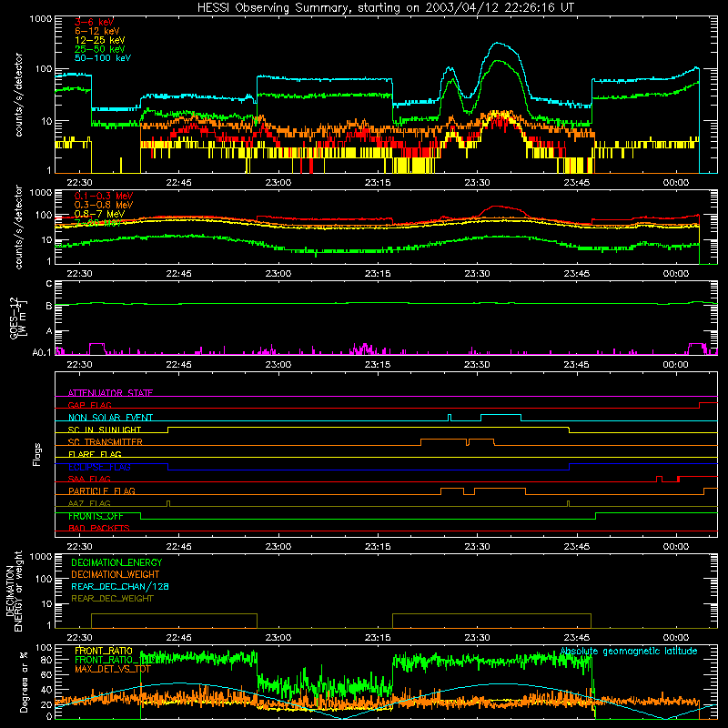Click the Degrees or % axis title
Image resolution: width=728 pixels, height=728 pixels.
[x=24, y=682]
